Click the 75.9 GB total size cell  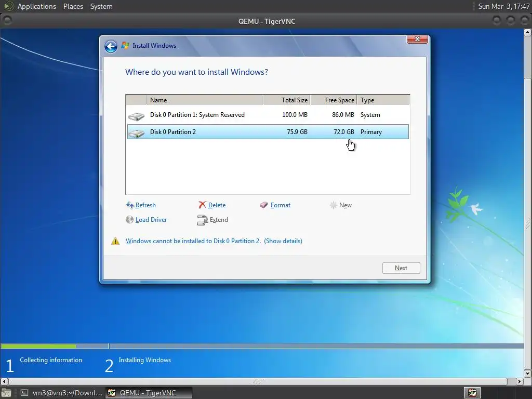click(297, 131)
